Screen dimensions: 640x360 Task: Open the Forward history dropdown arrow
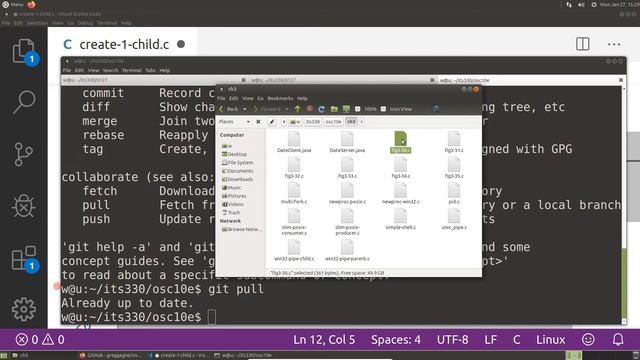pos(287,109)
